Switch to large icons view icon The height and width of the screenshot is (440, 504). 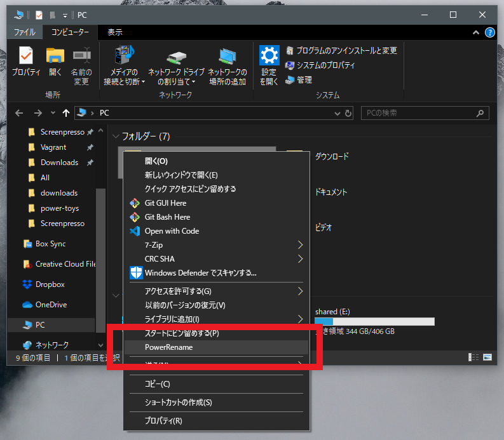tap(487, 357)
